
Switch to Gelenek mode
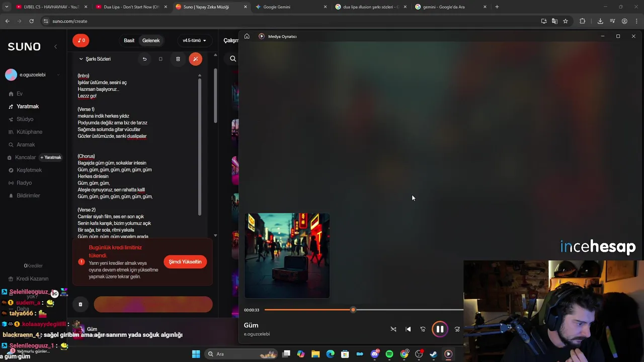tap(151, 40)
